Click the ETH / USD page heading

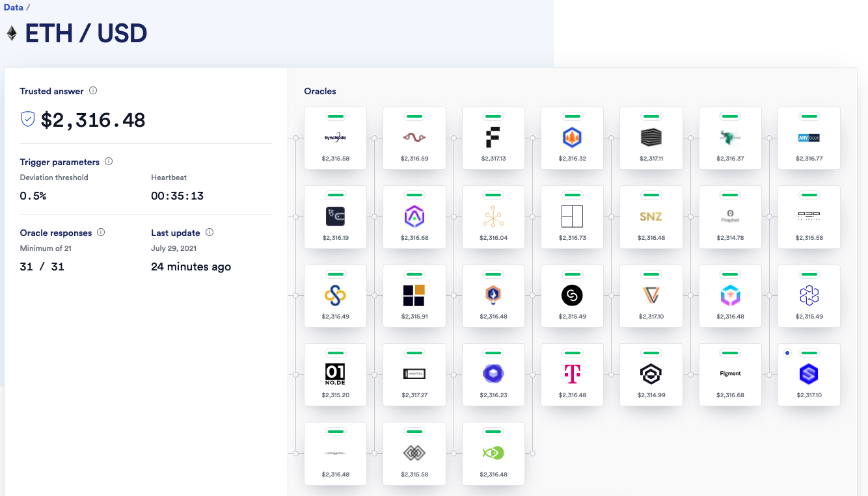tap(86, 34)
